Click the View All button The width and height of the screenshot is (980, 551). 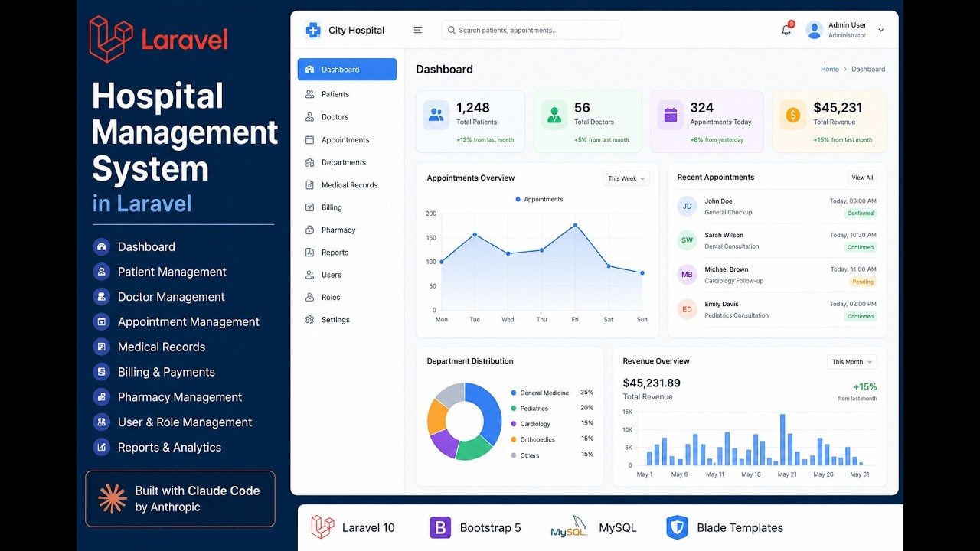862,178
